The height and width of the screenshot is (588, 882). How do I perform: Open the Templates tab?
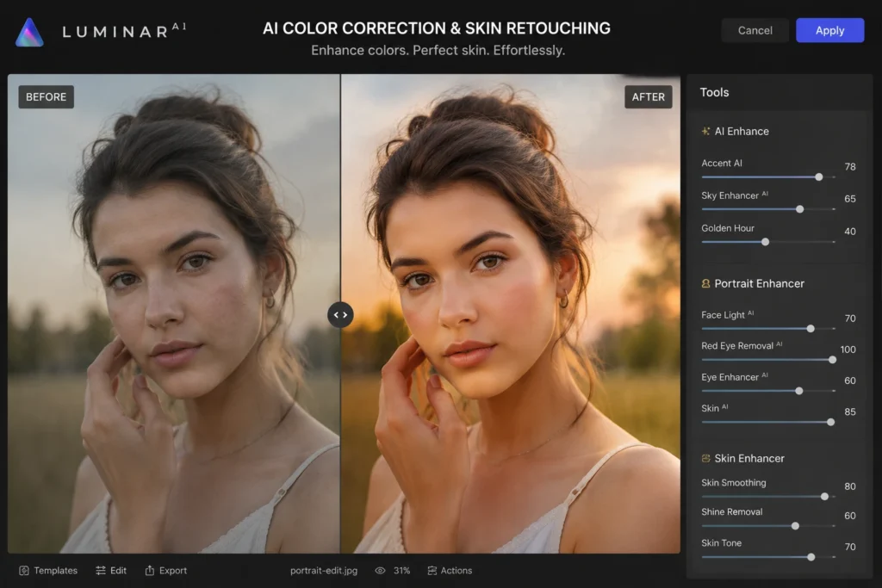[x=48, y=571]
